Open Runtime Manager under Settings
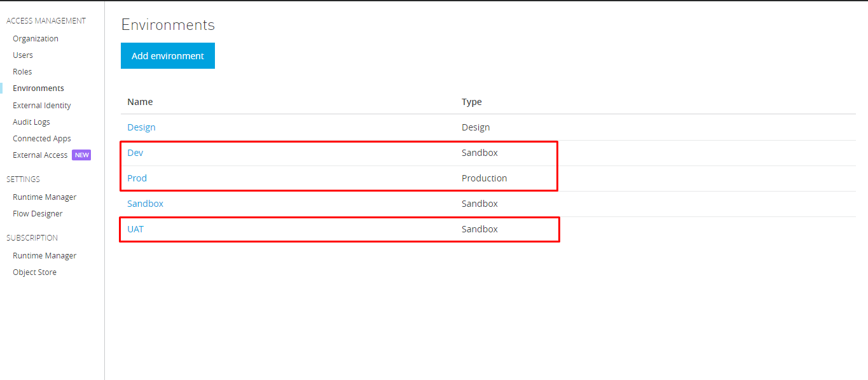 [45, 197]
